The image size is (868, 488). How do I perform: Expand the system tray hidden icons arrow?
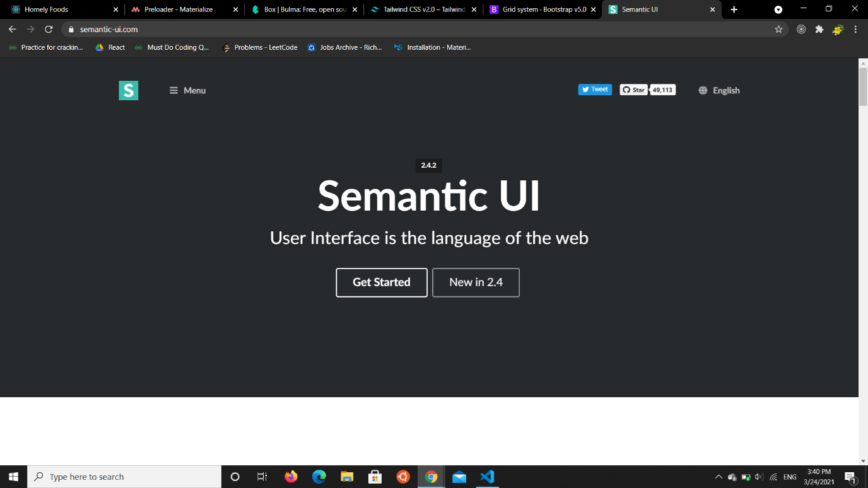pyautogui.click(x=718, y=477)
